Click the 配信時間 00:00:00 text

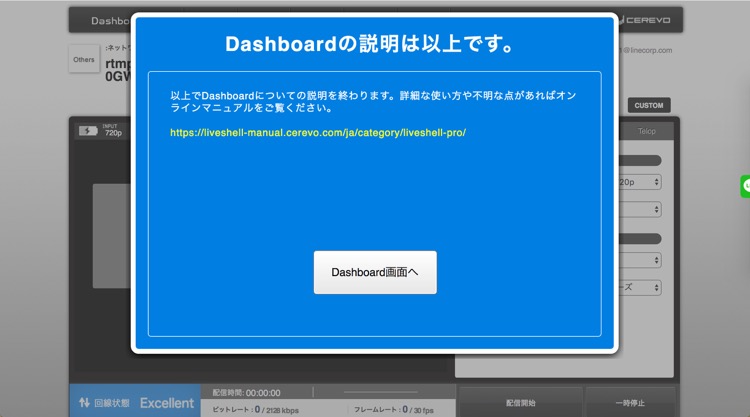pos(246,393)
